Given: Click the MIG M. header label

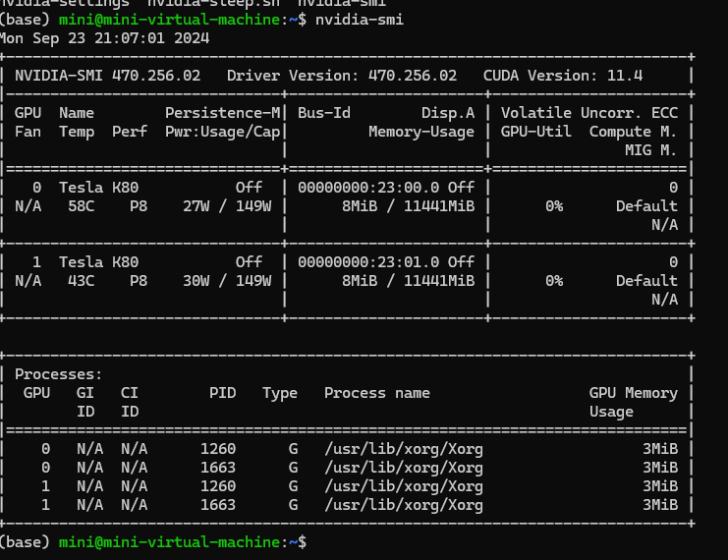Looking at the screenshot, I should (651, 150).
